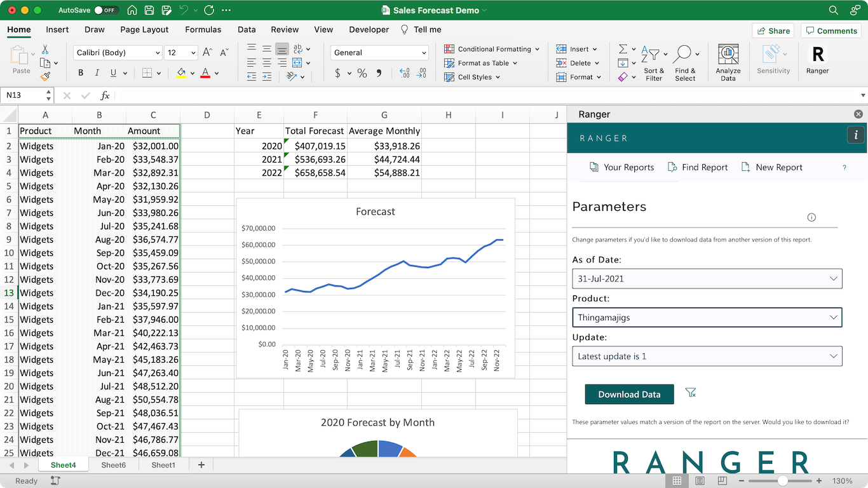Click the Share button

point(773,30)
